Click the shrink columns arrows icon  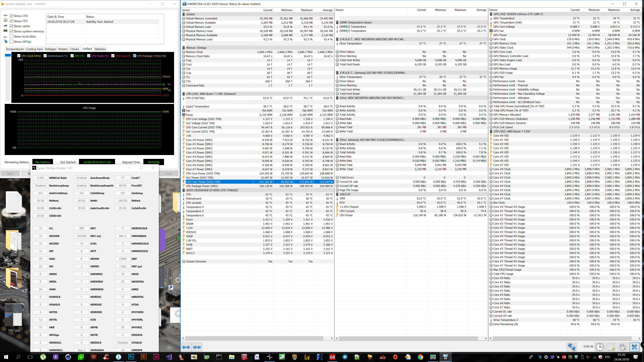pos(197,347)
